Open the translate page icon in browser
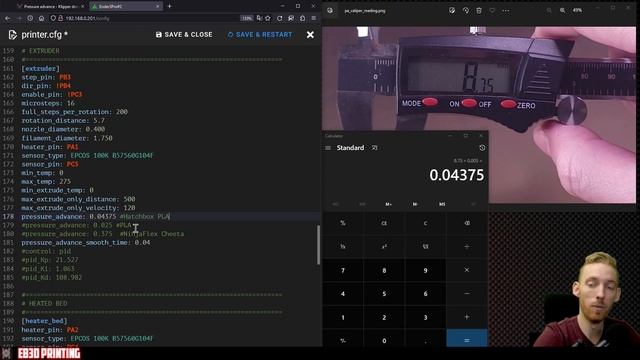Image resolution: width=640 pixels, height=360 pixels. tap(259, 18)
